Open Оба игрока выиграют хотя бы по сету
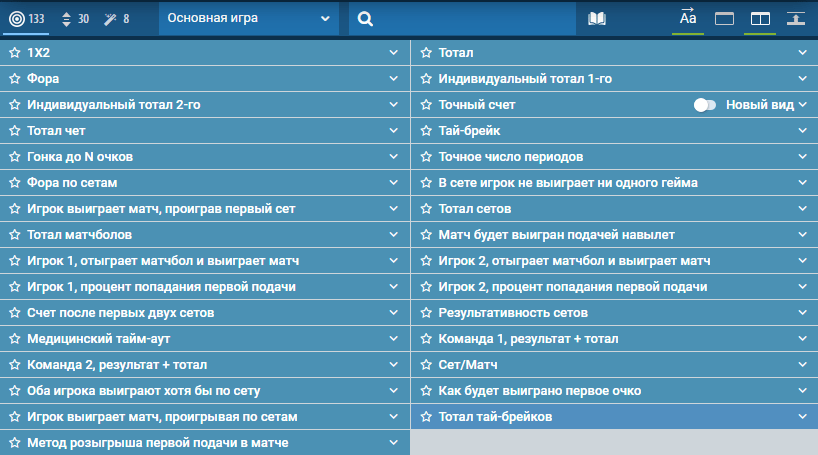 point(204,390)
